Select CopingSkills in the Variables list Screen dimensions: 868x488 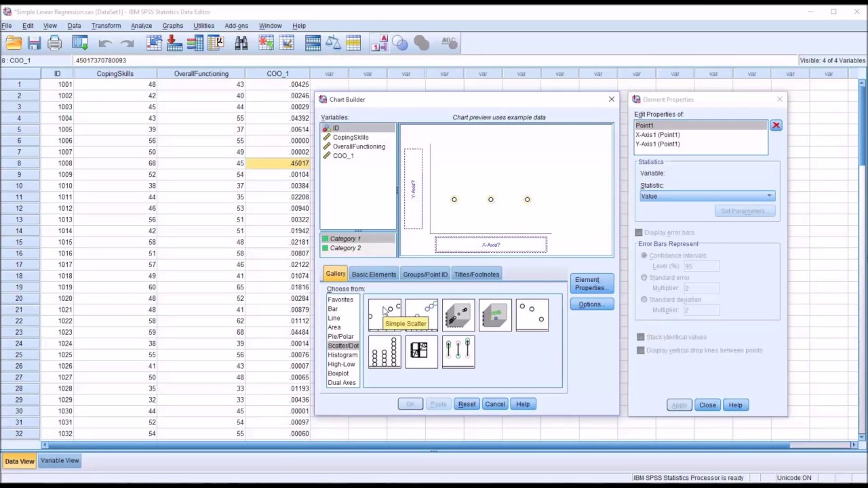(351, 138)
